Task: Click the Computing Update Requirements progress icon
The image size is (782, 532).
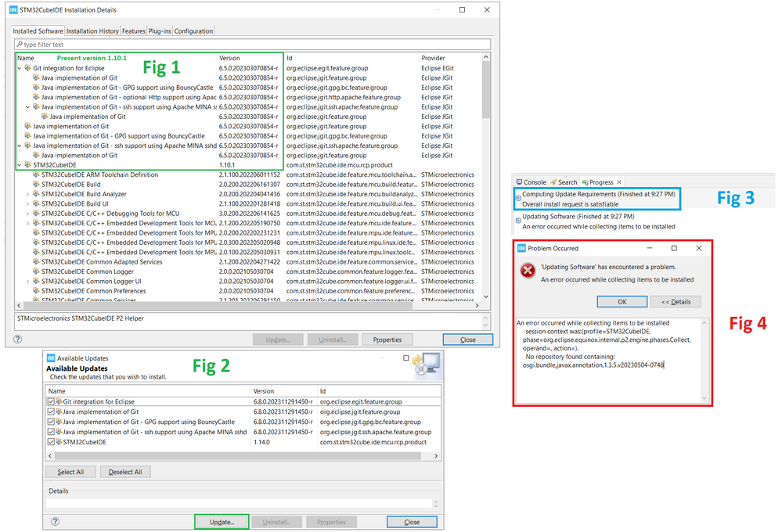Action: pyautogui.click(x=518, y=198)
